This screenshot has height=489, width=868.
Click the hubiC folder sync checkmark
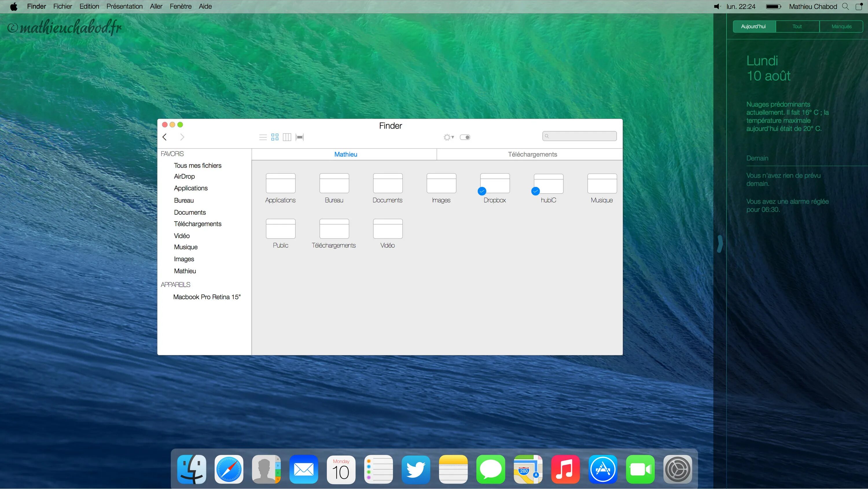(536, 192)
